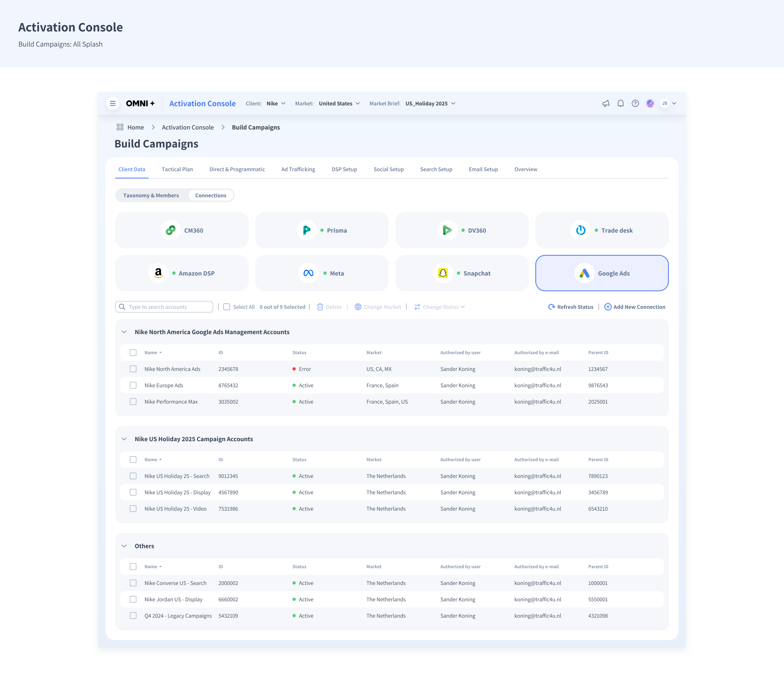This screenshot has height=689, width=784.
Task: Select the CM360 connection card
Action: tap(181, 230)
